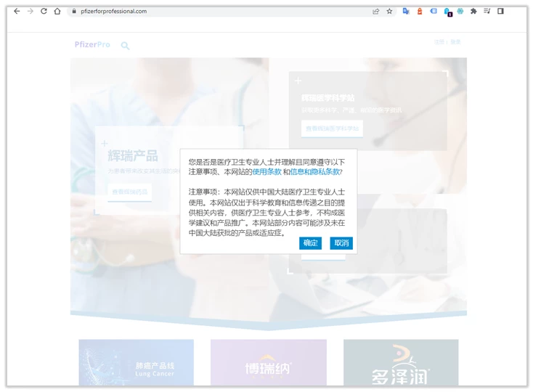
Task: Open the translate extension icon
Action: (406, 11)
